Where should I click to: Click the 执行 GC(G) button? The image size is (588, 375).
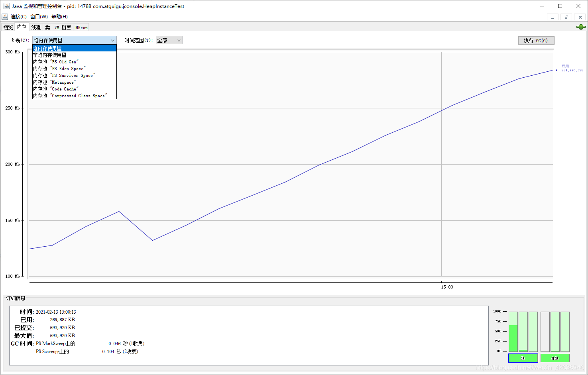point(536,41)
